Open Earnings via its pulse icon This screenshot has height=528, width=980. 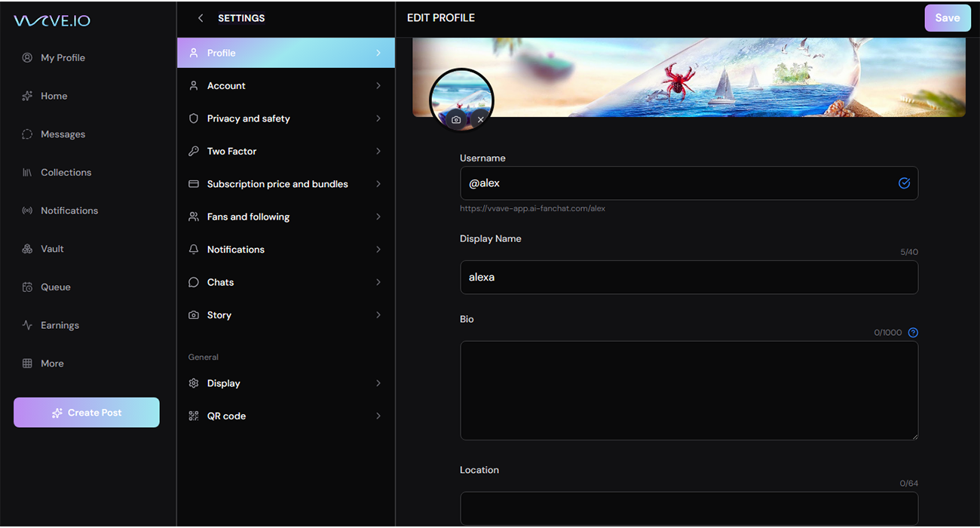[27, 325]
